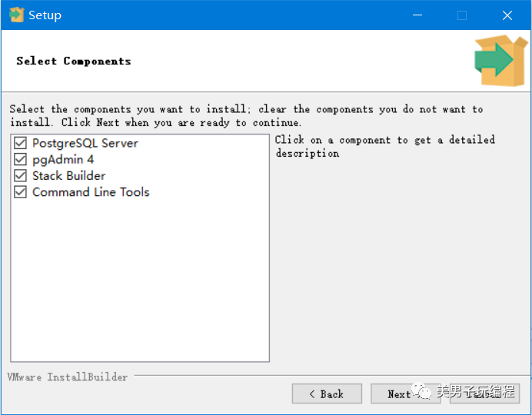Select the pgAdmin 4 component label
532x415 pixels.
(x=63, y=159)
